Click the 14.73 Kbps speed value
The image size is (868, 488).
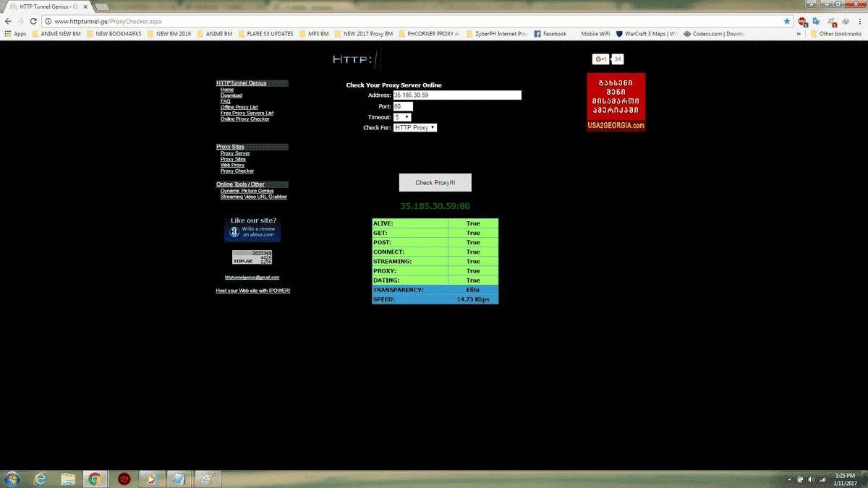pyautogui.click(x=473, y=299)
